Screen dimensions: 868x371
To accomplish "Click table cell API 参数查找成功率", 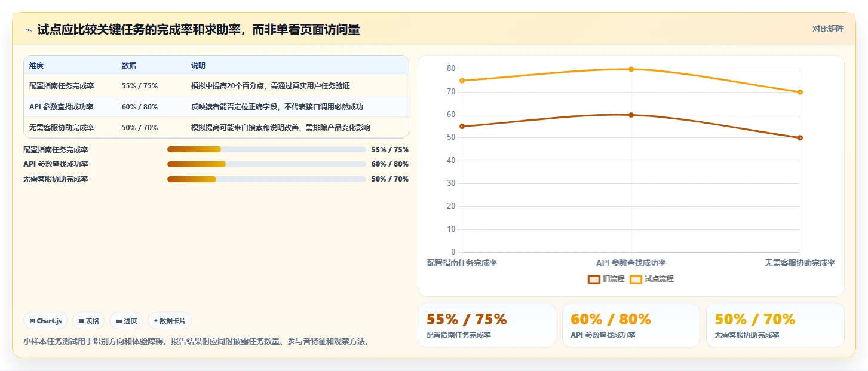I will (62, 107).
